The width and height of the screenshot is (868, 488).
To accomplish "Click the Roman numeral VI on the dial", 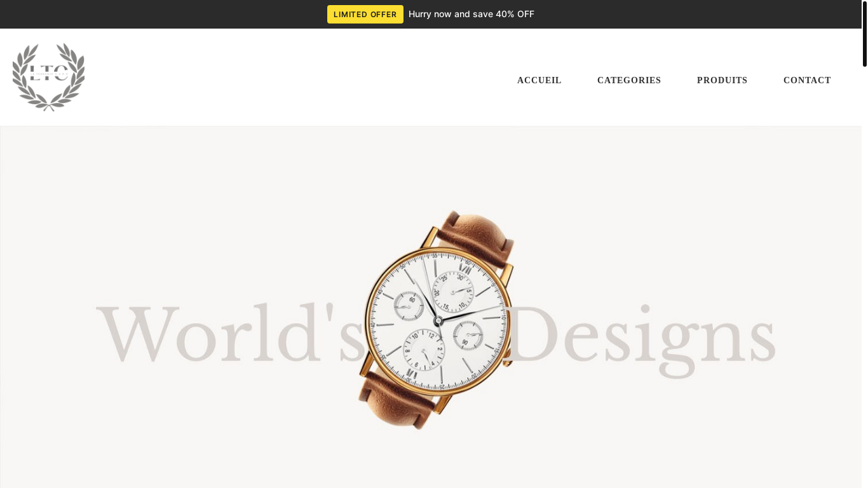I will 410,374.
